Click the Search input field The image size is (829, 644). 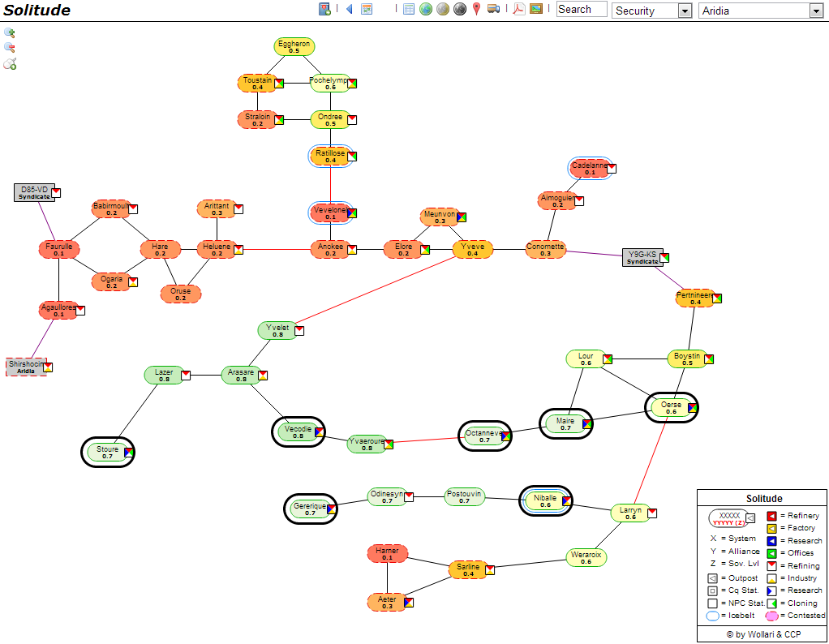(581, 10)
